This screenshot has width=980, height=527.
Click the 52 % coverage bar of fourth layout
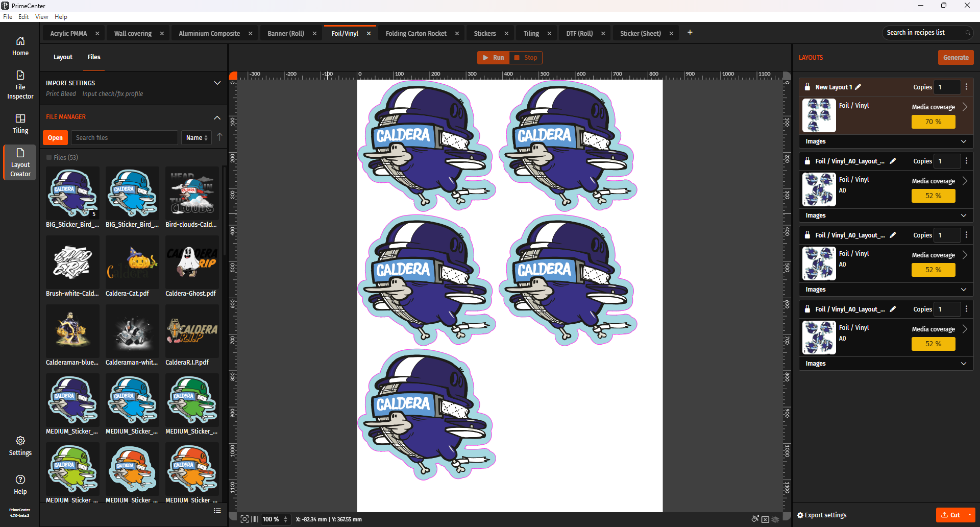point(933,344)
